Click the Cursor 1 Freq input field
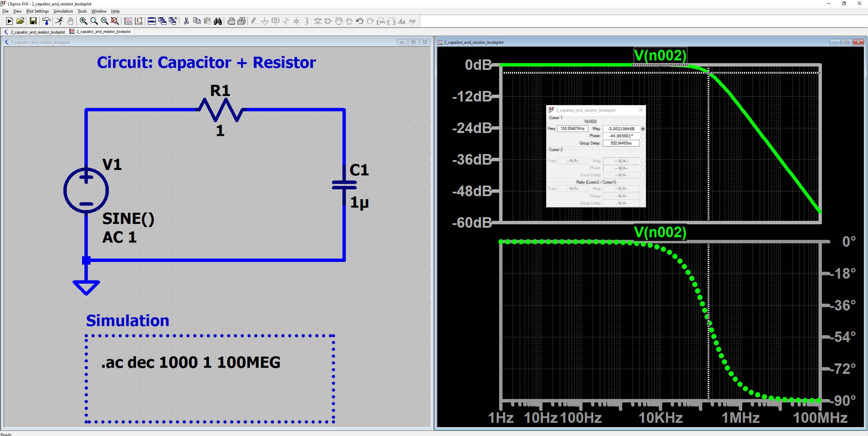 572,129
